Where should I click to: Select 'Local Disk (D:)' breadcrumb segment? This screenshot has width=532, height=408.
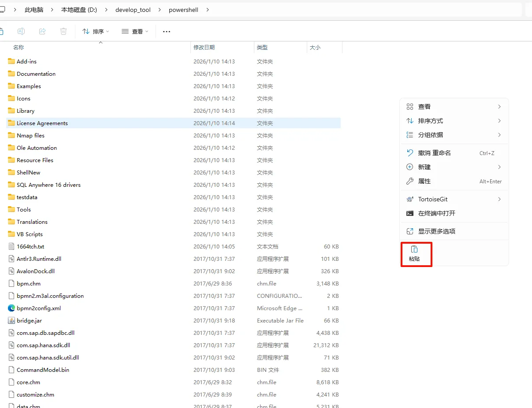[x=79, y=10]
